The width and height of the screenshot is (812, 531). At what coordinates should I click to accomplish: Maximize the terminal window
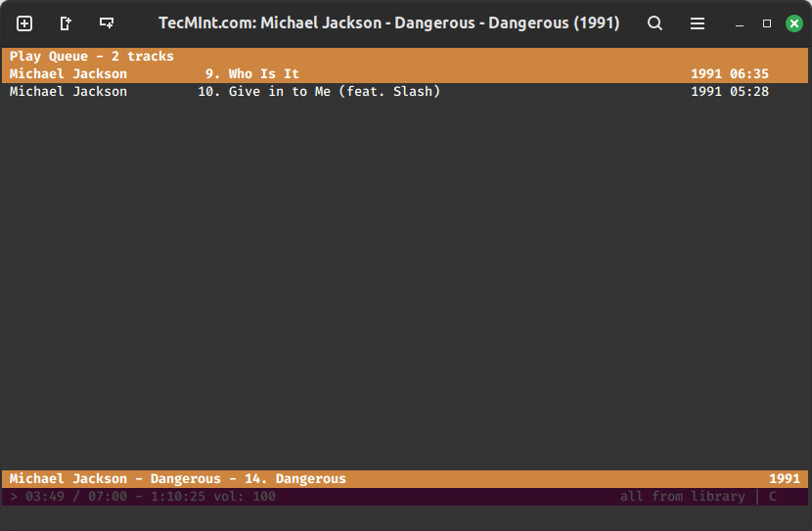(767, 23)
